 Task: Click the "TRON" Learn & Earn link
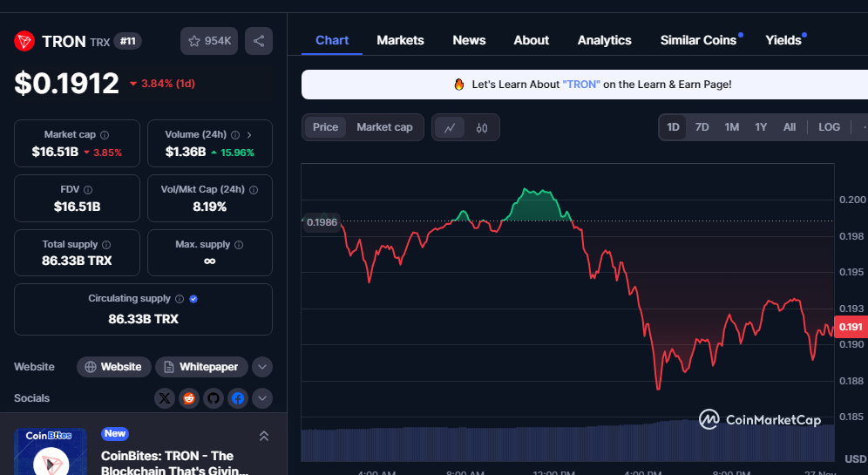581,85
